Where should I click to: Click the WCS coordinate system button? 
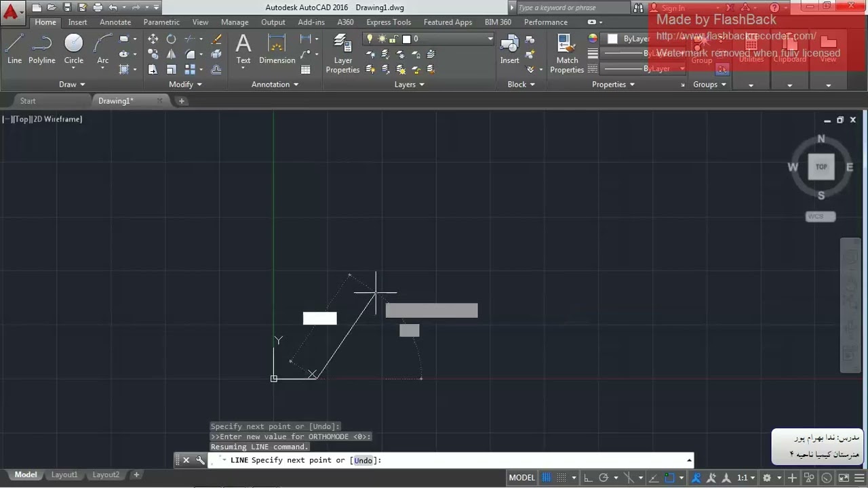[821, 217]
